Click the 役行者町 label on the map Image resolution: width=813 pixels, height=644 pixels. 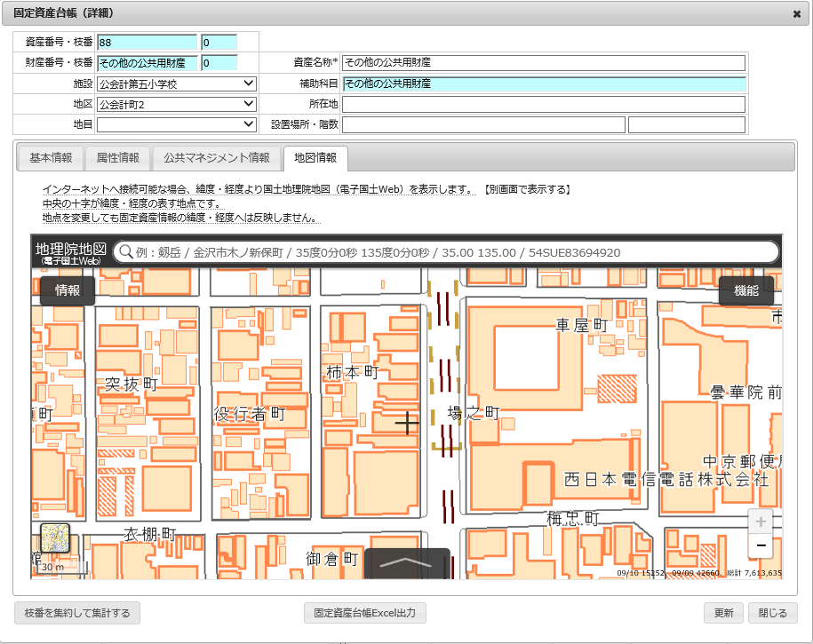coord(250,414)
